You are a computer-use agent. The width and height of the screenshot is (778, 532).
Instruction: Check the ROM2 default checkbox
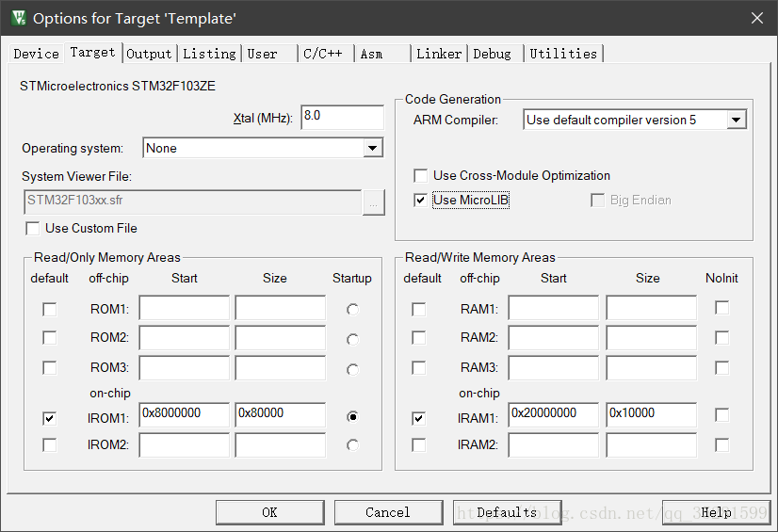tap(50, 338)
